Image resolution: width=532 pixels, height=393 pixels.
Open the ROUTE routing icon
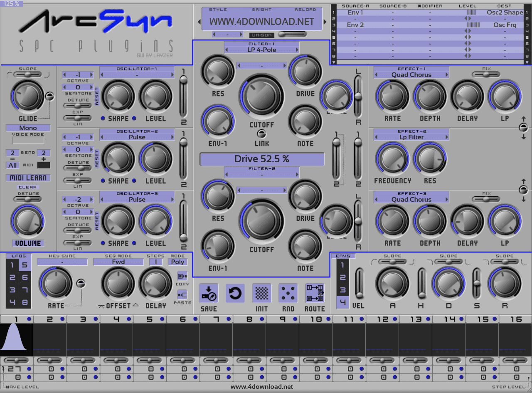coord(315,294)
